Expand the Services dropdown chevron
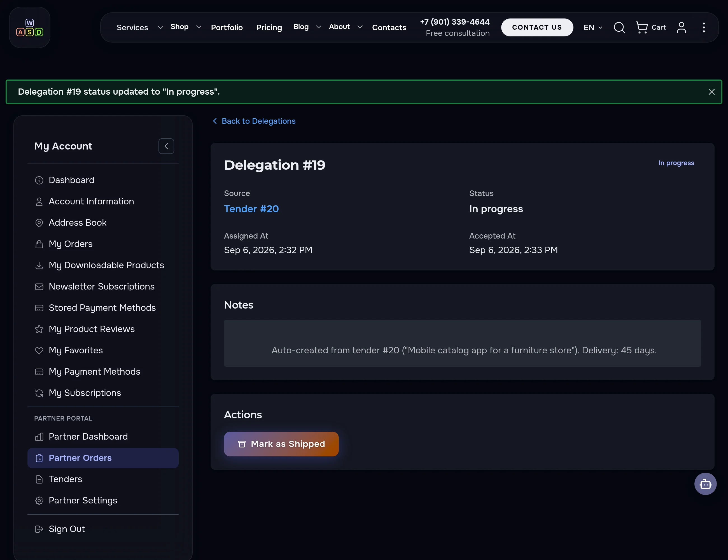Viewport: 728px width, 560px height. [x=160, y=27]
